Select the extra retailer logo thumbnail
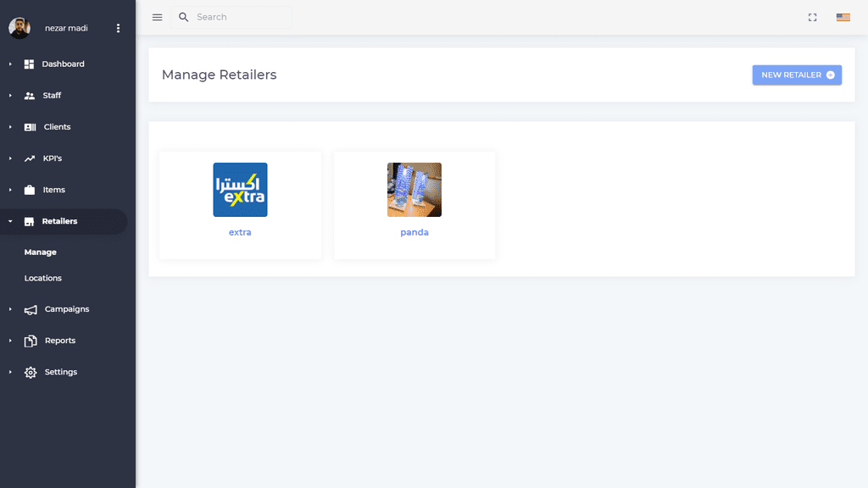This screenshot has width=868, height=488. click(x=240, y=190)
